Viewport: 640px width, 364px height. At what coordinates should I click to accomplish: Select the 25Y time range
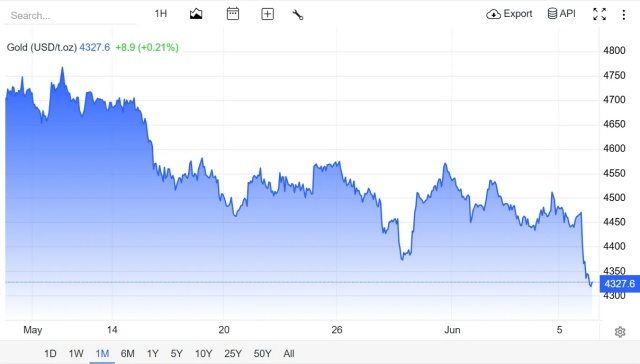click(x=233, y=353)
